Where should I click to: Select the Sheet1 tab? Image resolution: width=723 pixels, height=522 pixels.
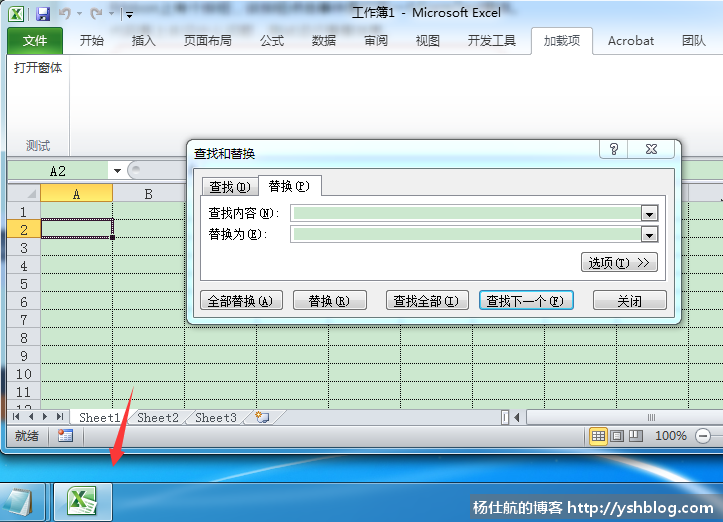pos(100,417)
